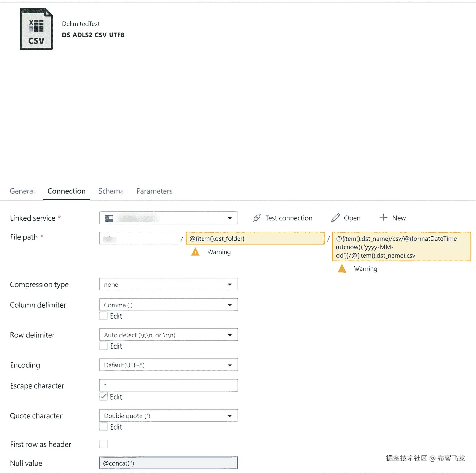476x473 pixels.
Task: Expand the Quote character dropdown
Action: (168, 416)
